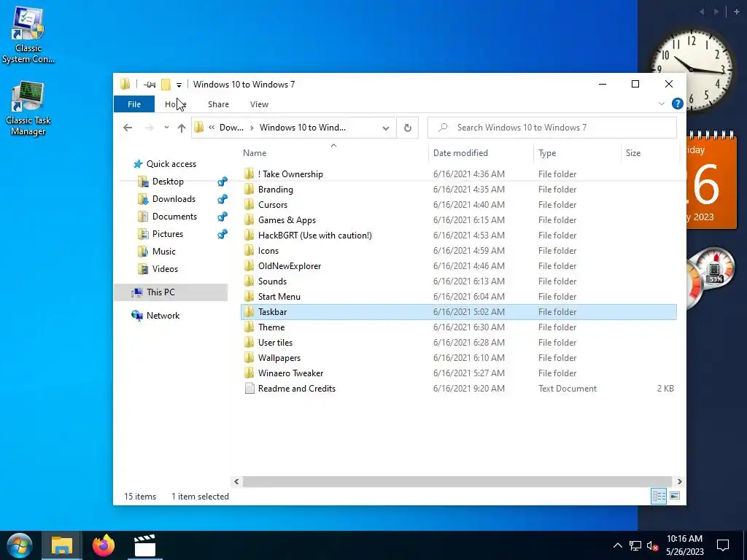747x560 pixels.
Task: Select the Winaero Tweaker folder
Action: click(458, 373)
